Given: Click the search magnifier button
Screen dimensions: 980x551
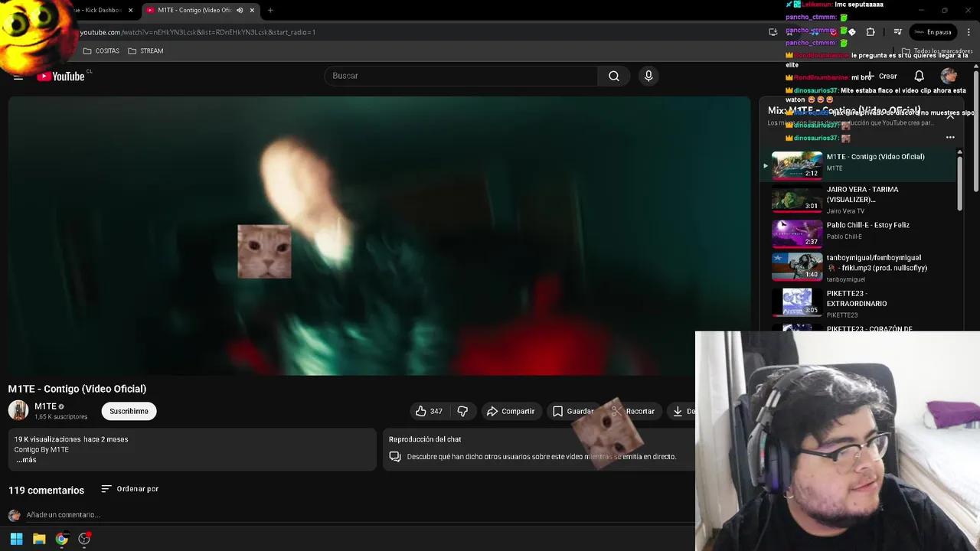Looking at the screenshot, I should click(614, 76).
